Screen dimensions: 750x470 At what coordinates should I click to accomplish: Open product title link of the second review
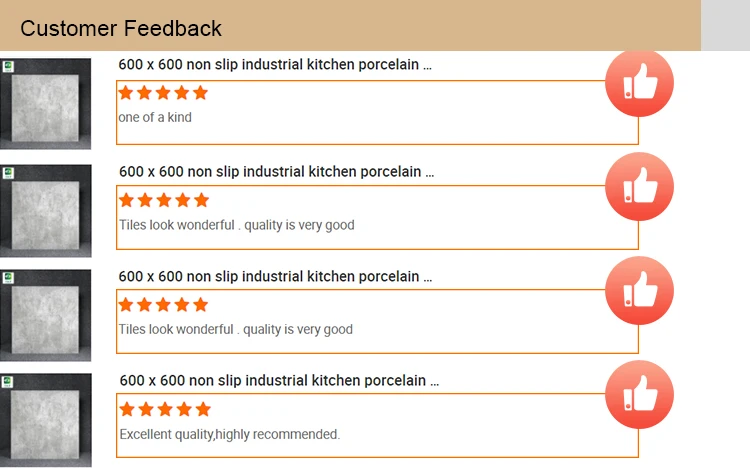coord(276,172)
